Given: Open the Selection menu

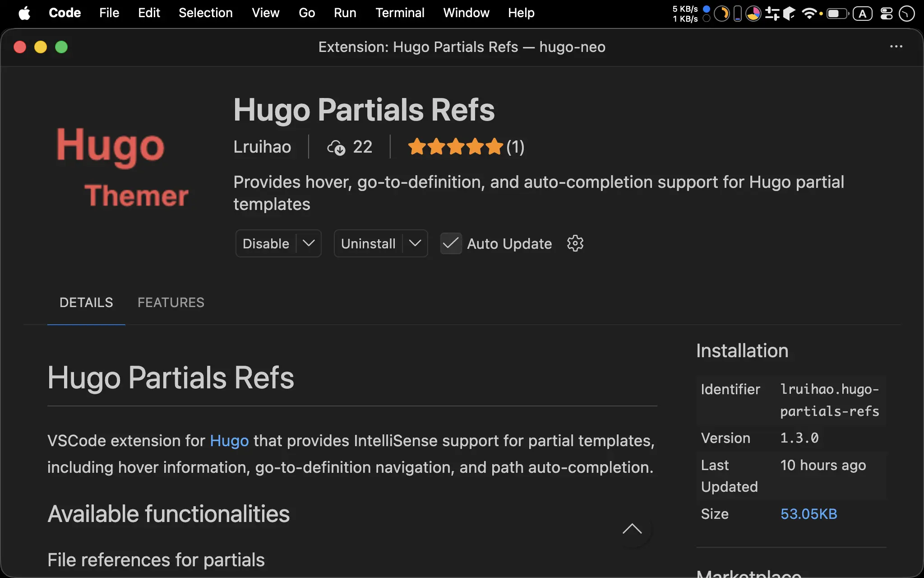Looking at the screenshot, I should pyautogui.click(x=205, y=13).
